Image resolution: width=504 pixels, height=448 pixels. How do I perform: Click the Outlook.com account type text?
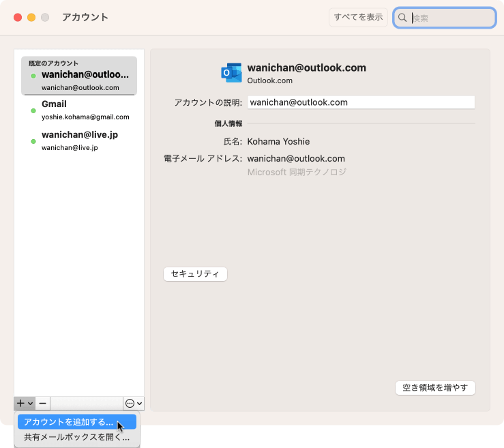click(269, 80)
